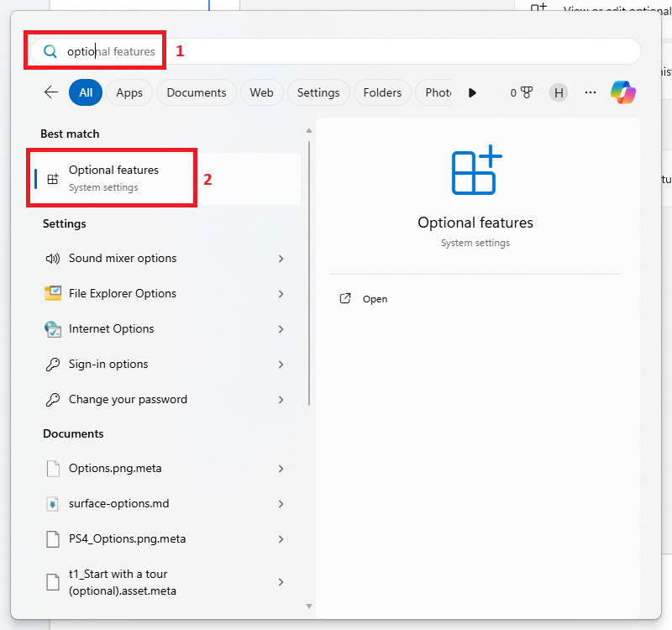This screenshot has height=630, width=672.
Task: Click the large Optional features preview icon
Action: pos(476,170)
